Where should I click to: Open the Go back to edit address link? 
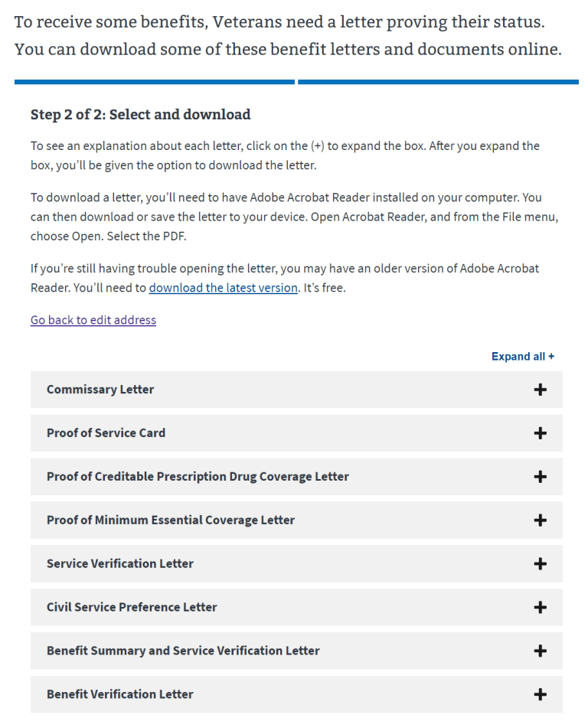93,320
